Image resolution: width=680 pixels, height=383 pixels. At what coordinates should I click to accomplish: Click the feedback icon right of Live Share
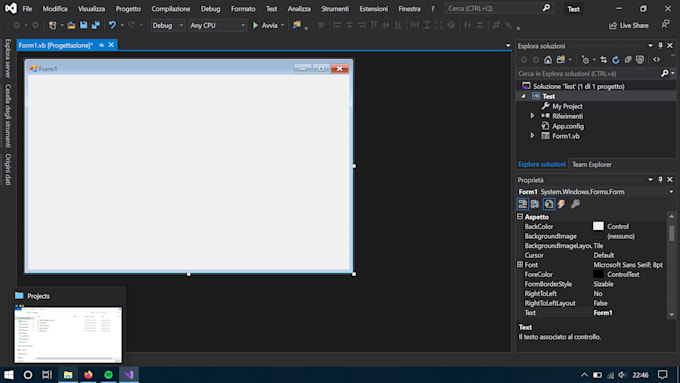click(665, 25)
